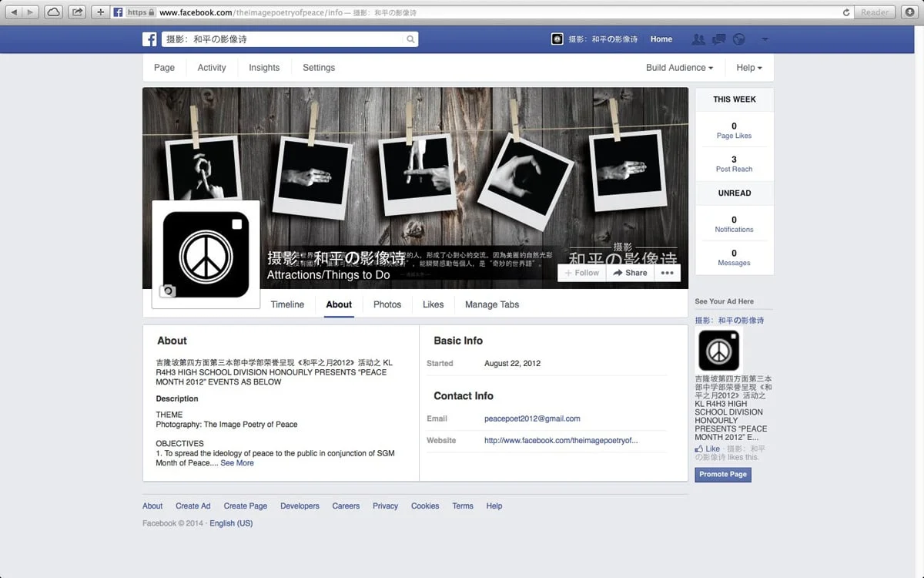This screenshot has height=578, width=924.
Task: Expand description with See More
Action: pos(237,463)
